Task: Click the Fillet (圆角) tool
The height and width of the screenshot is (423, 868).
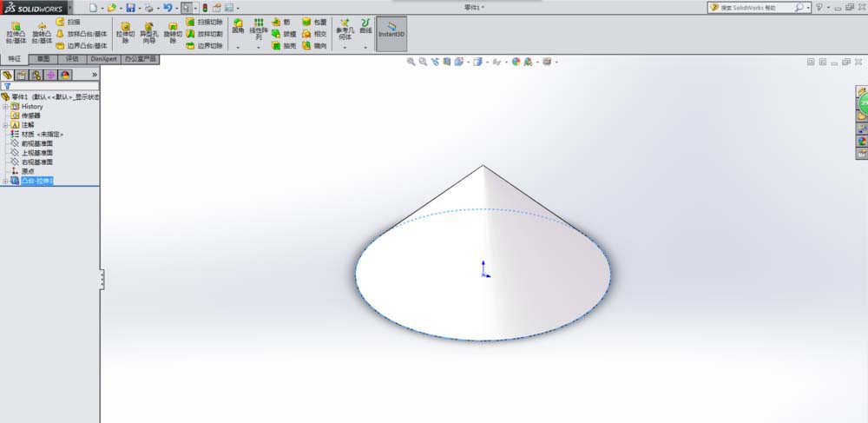Action: 238,27
